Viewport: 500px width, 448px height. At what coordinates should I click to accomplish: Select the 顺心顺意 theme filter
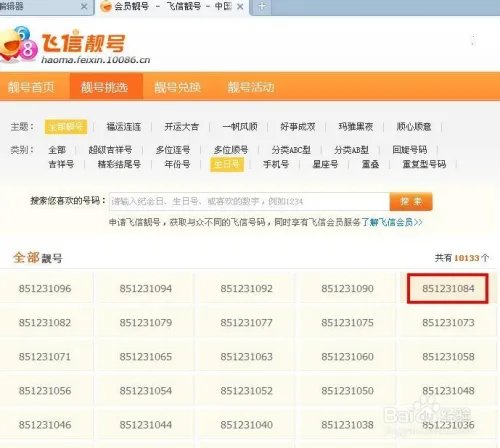click(x=414, y=127)
